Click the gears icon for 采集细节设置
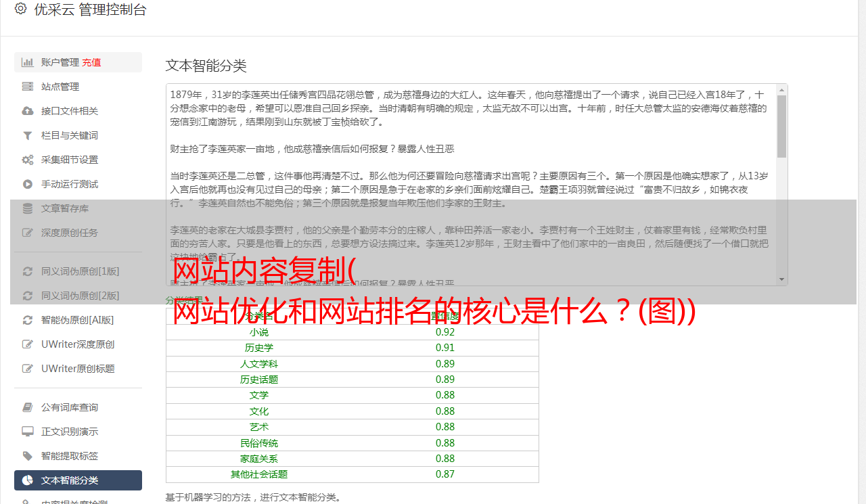The width and height of the screenshot is (866, 504). 28,160
